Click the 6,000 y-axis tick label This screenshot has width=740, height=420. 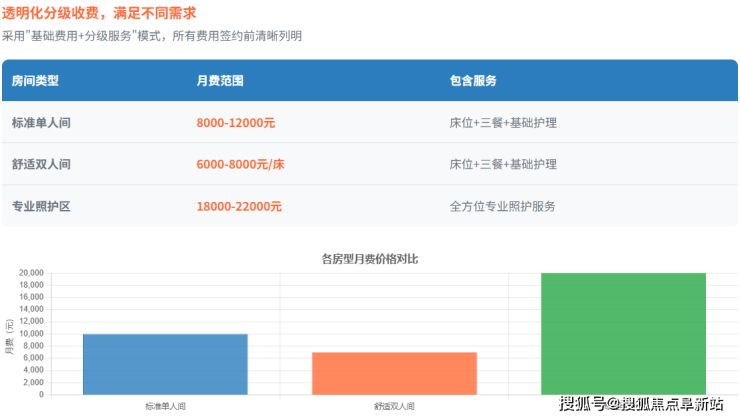(x=33, y=358)
